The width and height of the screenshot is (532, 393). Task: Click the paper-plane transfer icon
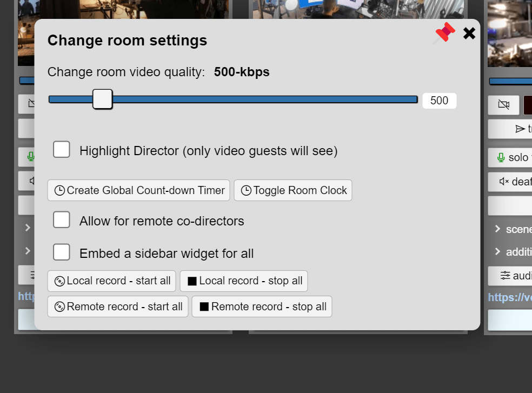520,129
